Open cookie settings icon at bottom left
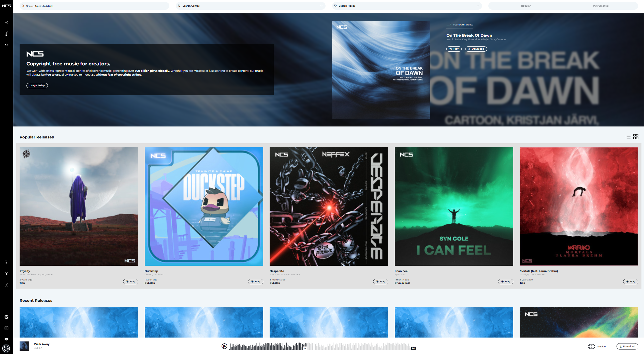The image size is (644, 354). tap(6, 348)
